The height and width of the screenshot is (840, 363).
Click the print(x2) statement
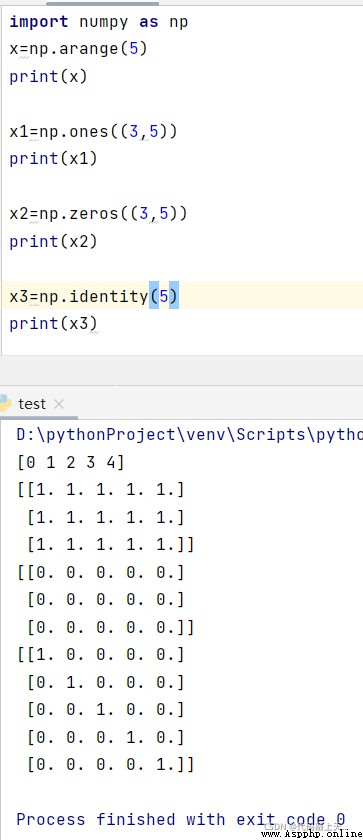pos(54,241)
